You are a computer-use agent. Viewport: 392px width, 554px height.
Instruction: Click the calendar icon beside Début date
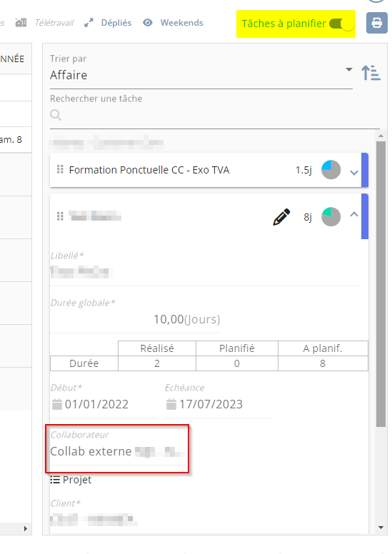pos(57,404)
